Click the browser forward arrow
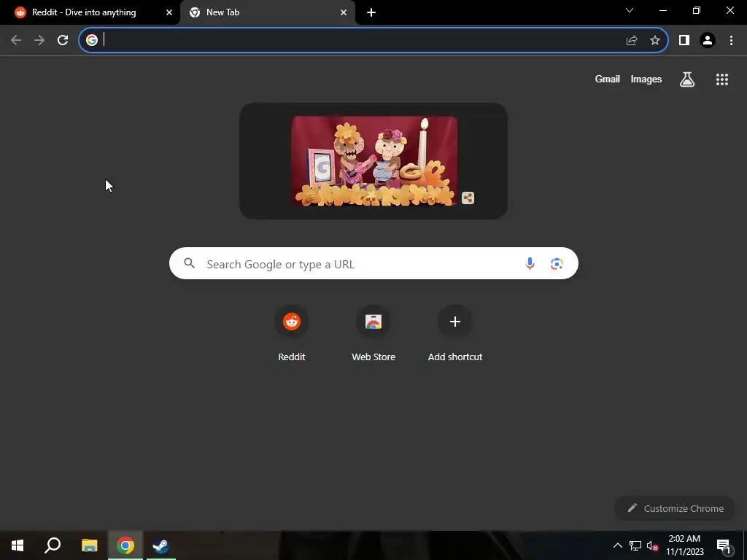 (39, 41)
